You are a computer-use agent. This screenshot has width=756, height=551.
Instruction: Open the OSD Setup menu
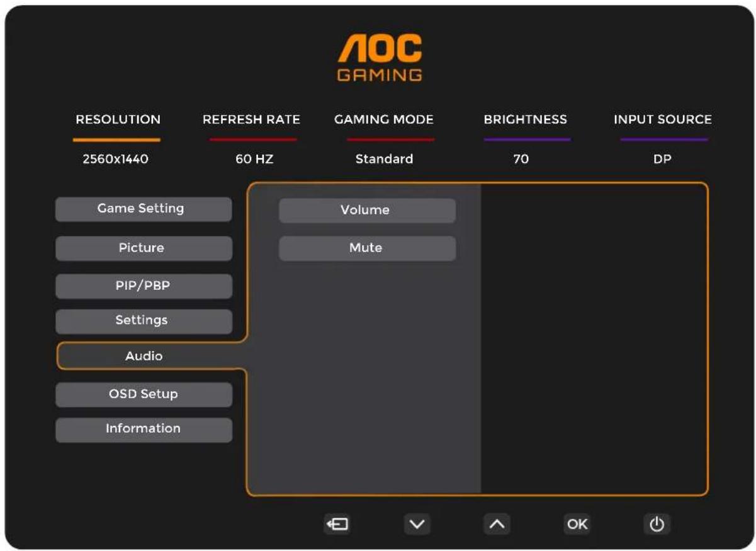point(144,394)
